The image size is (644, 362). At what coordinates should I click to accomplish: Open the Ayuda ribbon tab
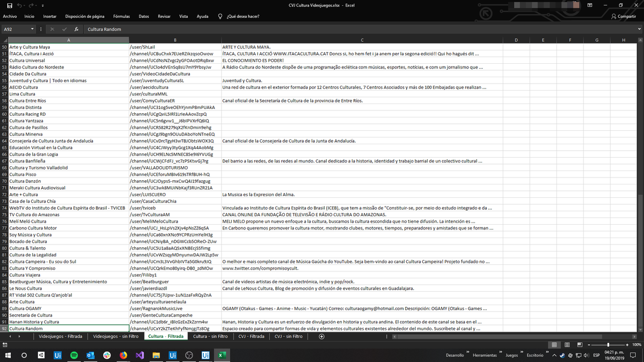(x=202, y=17)
